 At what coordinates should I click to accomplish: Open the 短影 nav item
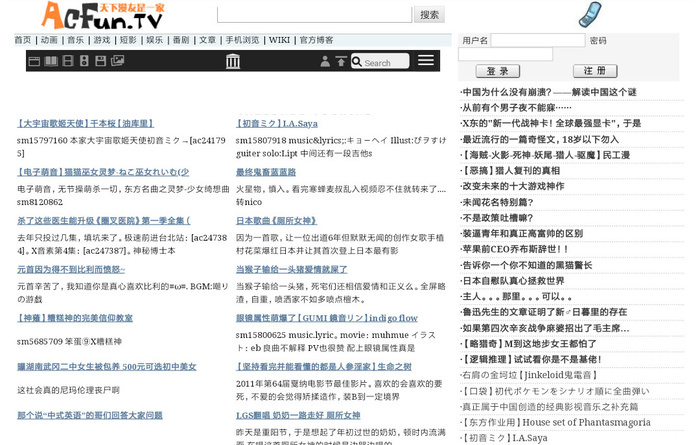click(x=128, y=40)
